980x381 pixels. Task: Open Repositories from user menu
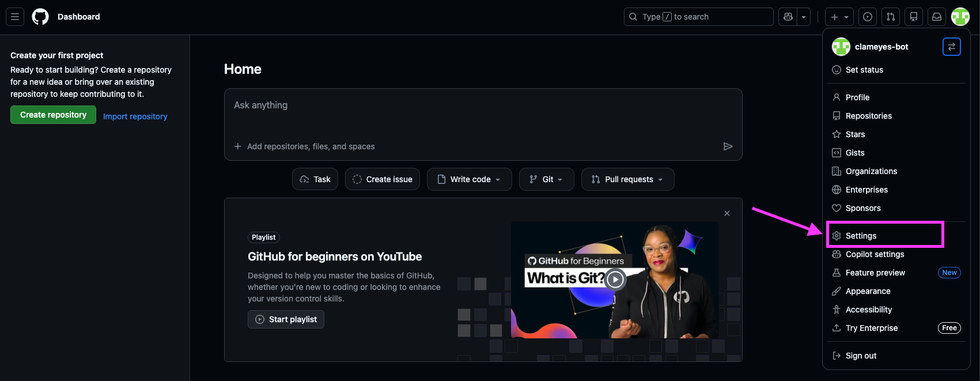pyautogui.click(x=896, y=116)
